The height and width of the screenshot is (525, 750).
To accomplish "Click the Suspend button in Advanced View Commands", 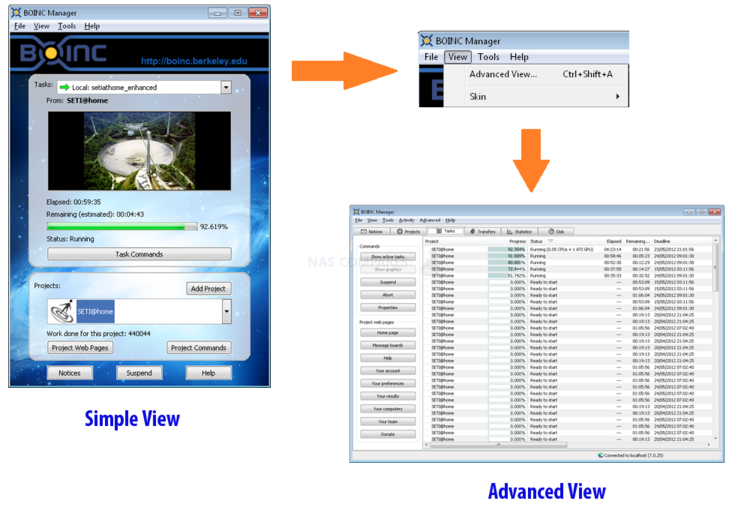I will 388,282.
